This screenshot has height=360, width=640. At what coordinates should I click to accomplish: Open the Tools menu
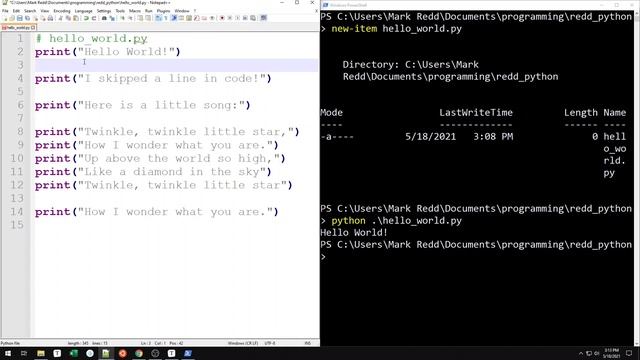click(120, 11)
